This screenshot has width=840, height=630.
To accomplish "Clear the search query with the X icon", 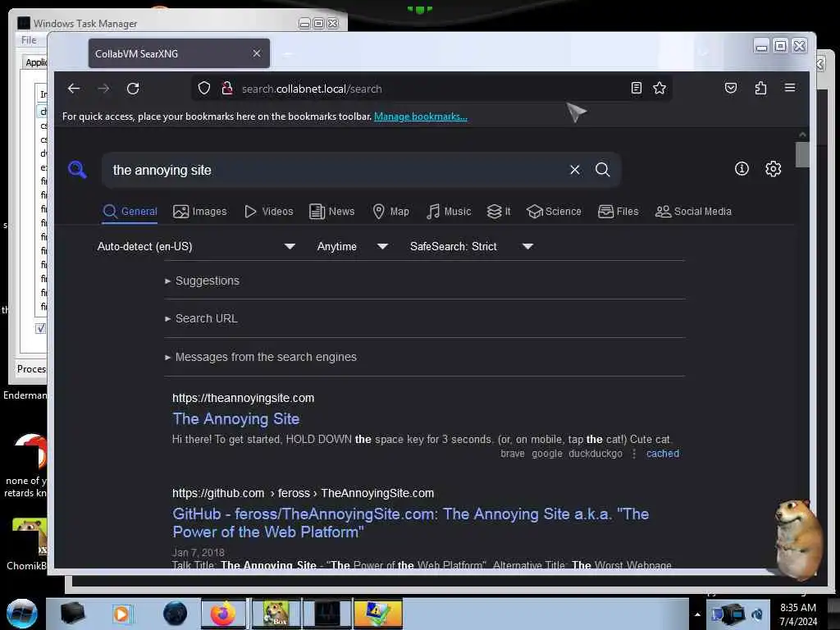I will 575,170.
